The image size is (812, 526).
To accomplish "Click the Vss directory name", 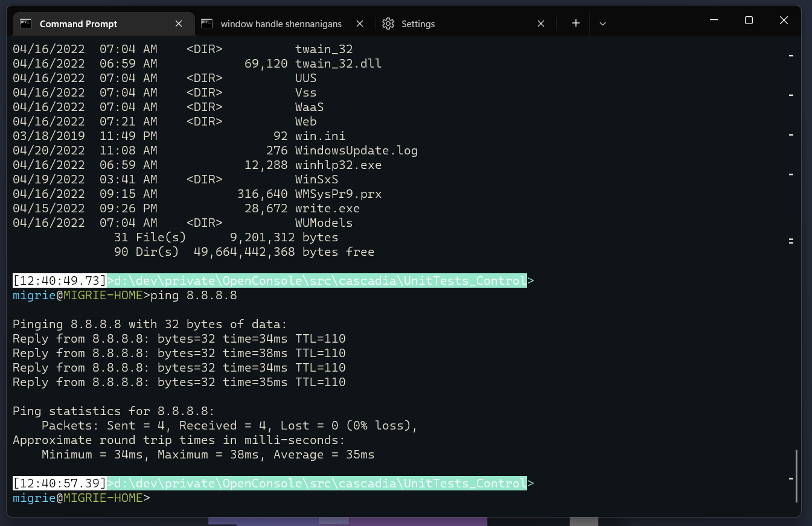I will click(x=305, y=92).
